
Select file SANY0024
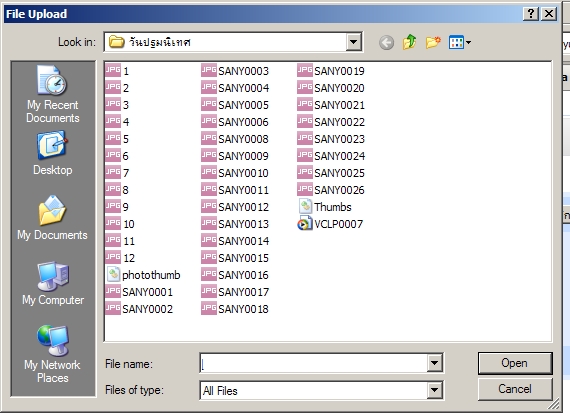(x=331, y=156)
